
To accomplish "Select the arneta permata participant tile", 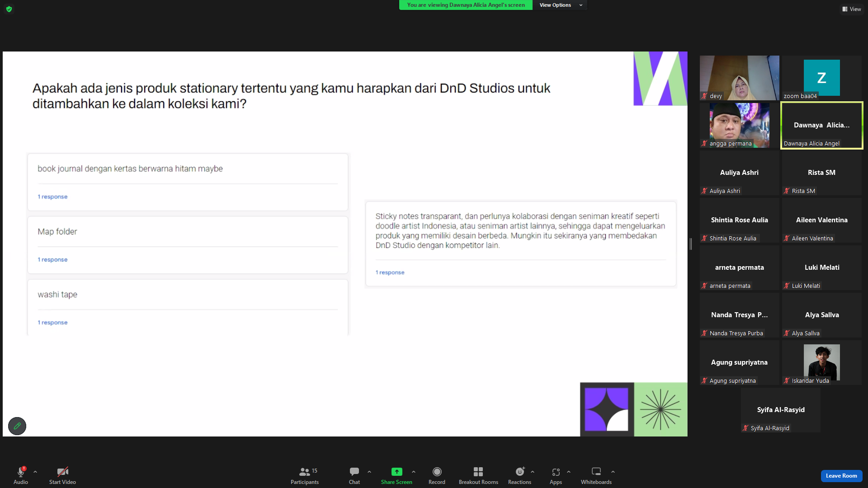I will (x=740, y=267).
